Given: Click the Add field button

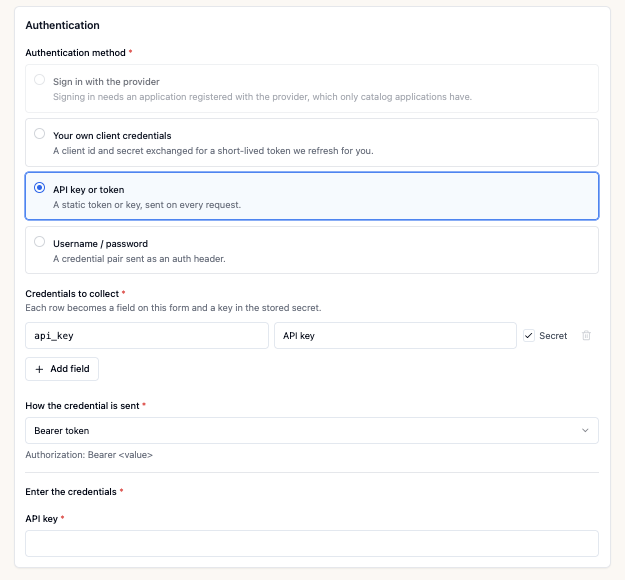Looking at the screenshot, I should [x=62, y=369].
